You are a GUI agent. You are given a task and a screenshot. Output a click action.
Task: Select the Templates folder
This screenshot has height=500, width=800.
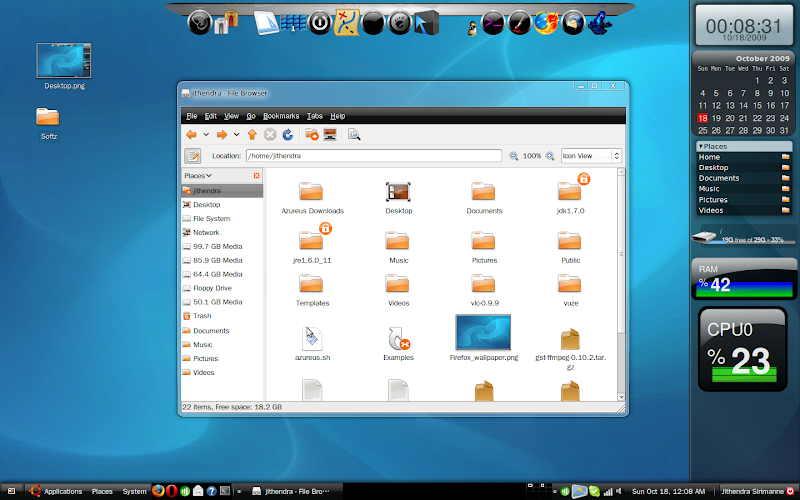click(312, 290)
